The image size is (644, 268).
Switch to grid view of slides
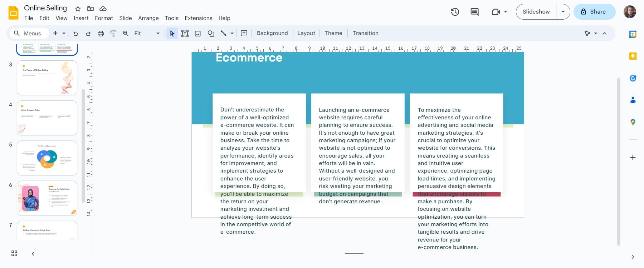coord(14,253)
